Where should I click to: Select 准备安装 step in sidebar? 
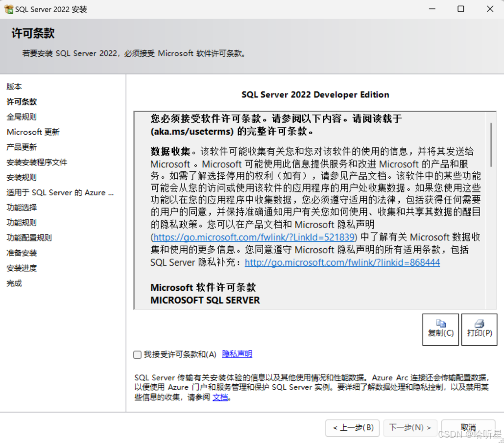22,253
